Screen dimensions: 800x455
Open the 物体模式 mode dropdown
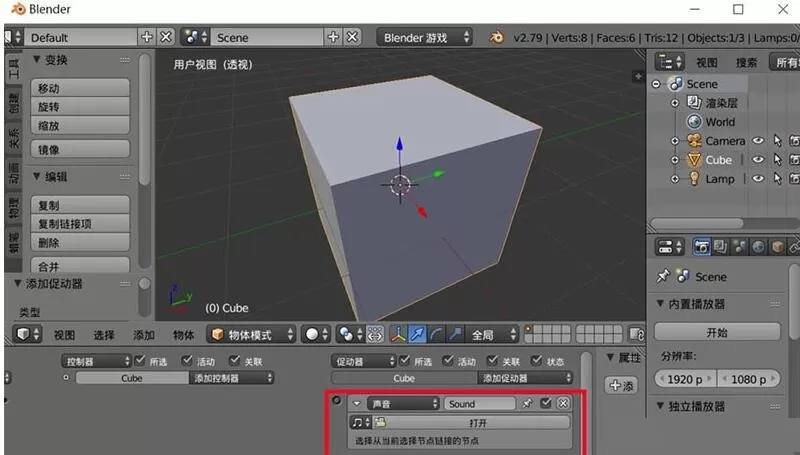tap(251, 335)
